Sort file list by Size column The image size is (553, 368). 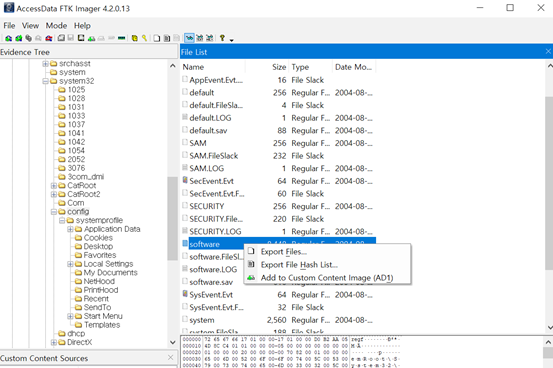click(267, 67)
